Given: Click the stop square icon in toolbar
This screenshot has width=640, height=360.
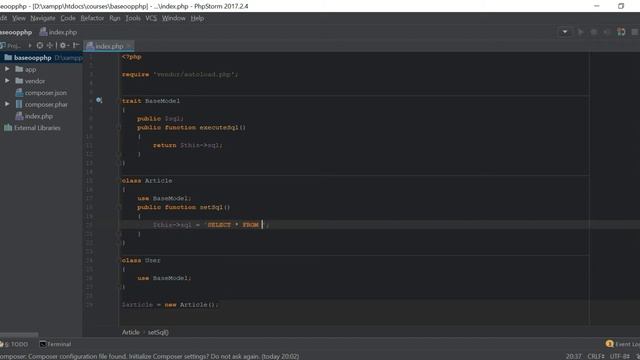Looking at the screenshot, I should (x=635, y=32).
